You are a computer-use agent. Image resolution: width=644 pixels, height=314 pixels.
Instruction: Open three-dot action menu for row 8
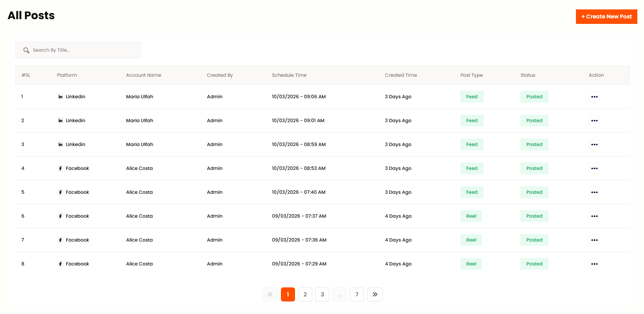594,264
